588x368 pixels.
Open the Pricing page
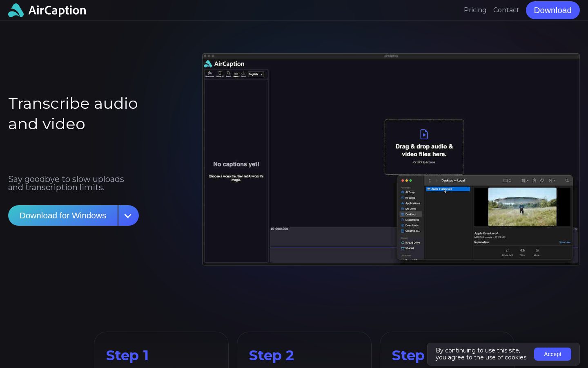click(475, 10)
